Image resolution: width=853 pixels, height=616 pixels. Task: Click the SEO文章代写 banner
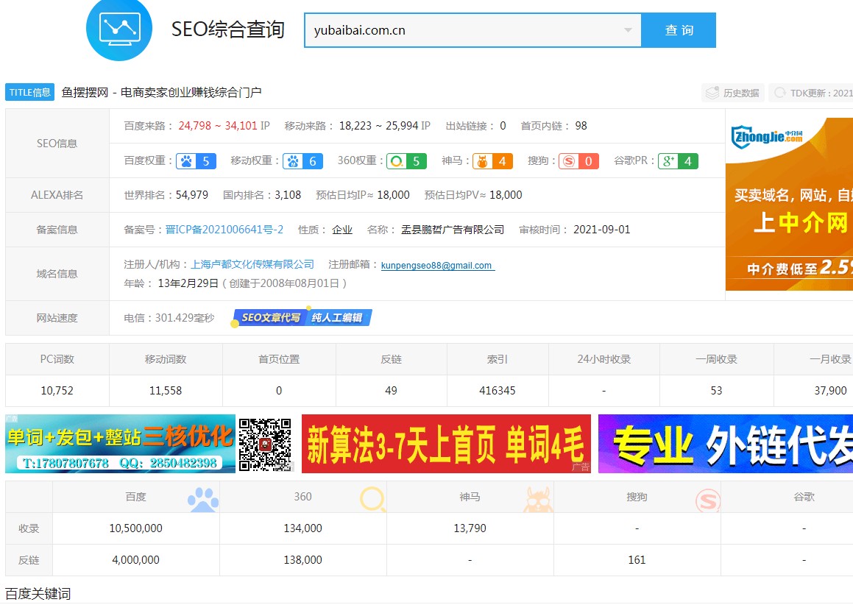click(x=270, y=317)
